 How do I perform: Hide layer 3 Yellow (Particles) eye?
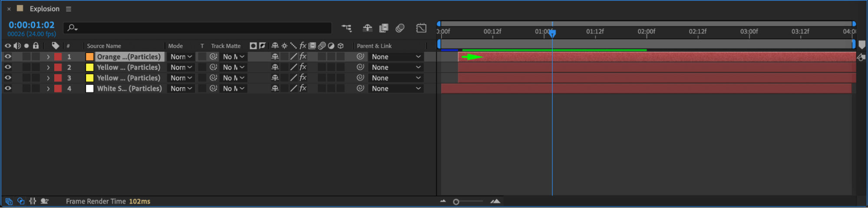click(8, 78)
